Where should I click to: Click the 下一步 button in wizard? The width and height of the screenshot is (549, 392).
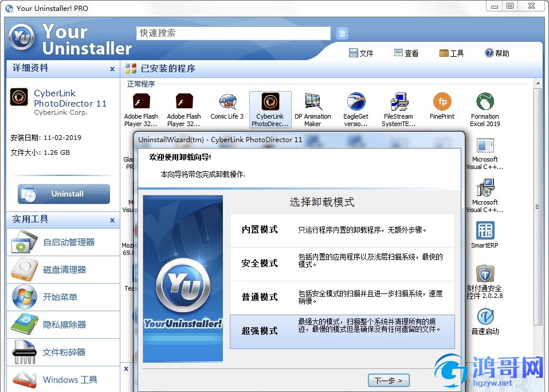[389, 381]
